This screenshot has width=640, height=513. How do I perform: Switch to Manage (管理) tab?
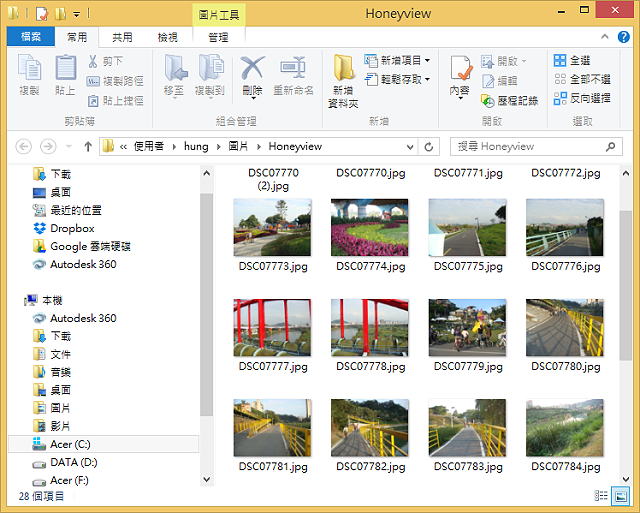(218, 38)
